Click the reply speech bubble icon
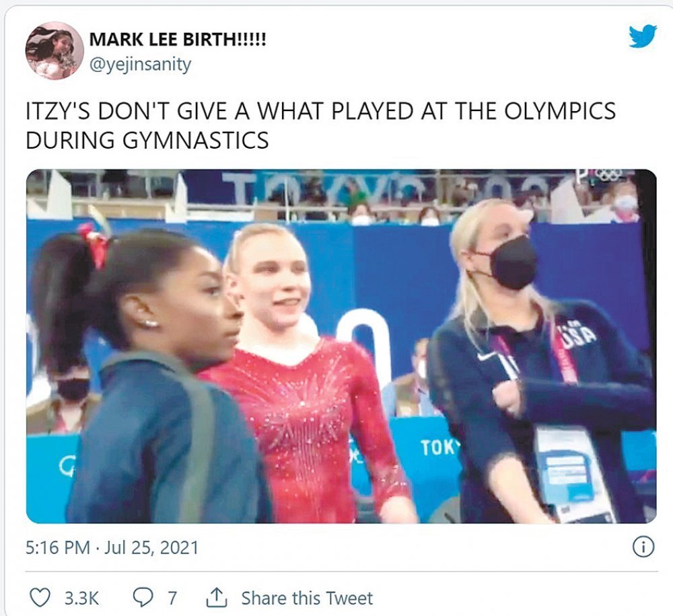This screenshot has width=673, height=616. 143,598
